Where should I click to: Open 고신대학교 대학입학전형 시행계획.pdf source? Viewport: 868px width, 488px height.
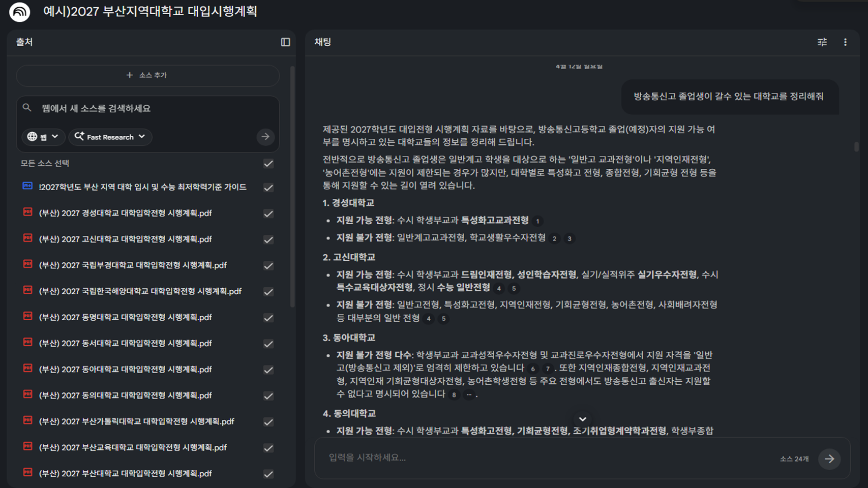[126, 239]
